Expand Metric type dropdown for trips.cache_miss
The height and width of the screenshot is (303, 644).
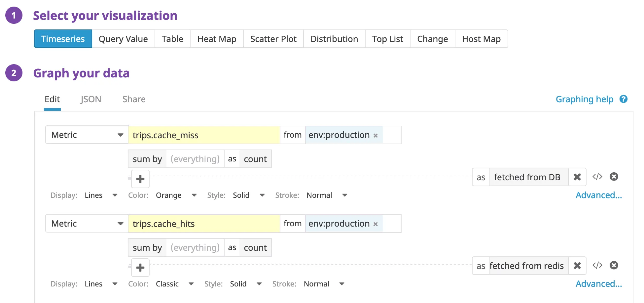click(87, 135)
